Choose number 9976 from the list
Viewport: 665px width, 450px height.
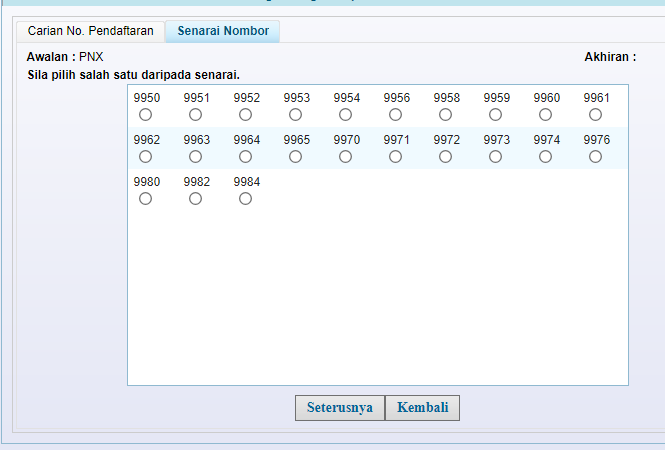click(596, 157)
